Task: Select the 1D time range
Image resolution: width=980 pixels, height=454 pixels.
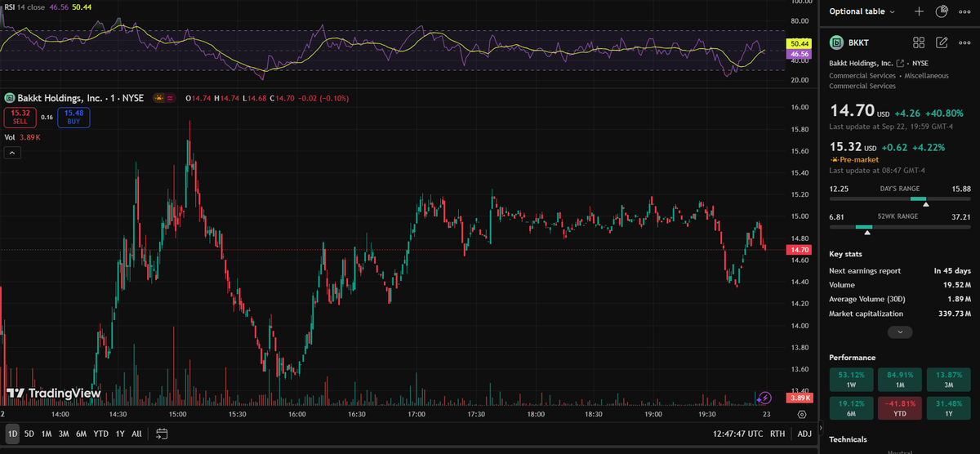Action: (x=12, y=434)
